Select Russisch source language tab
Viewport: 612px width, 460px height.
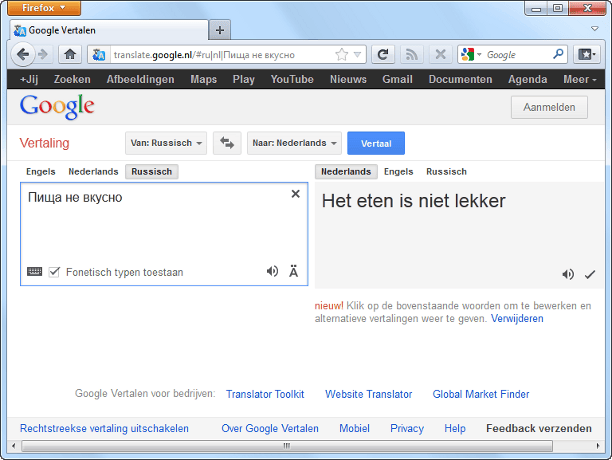coord(151,172)
